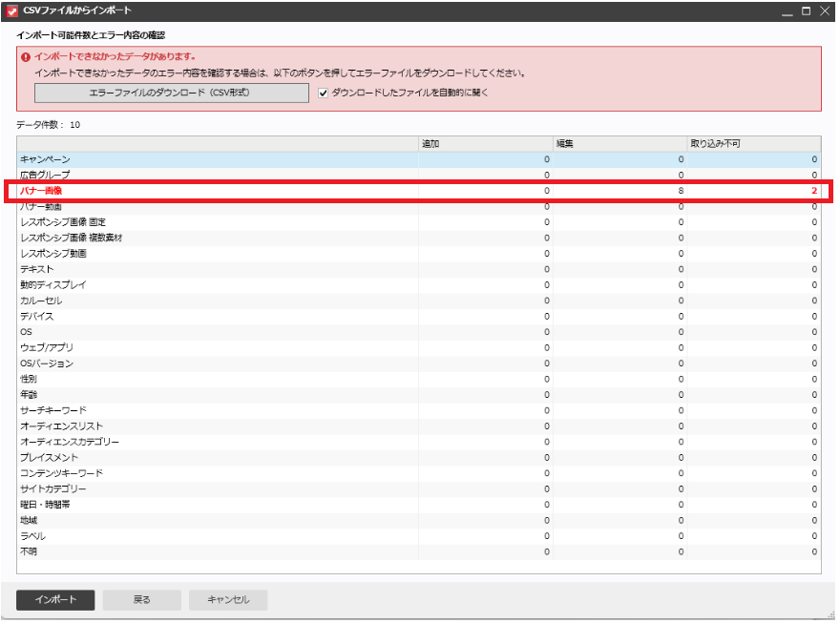Click the 編集 column header
The width and height of the screenshot is (840, 623).
(x=619, y=143)
